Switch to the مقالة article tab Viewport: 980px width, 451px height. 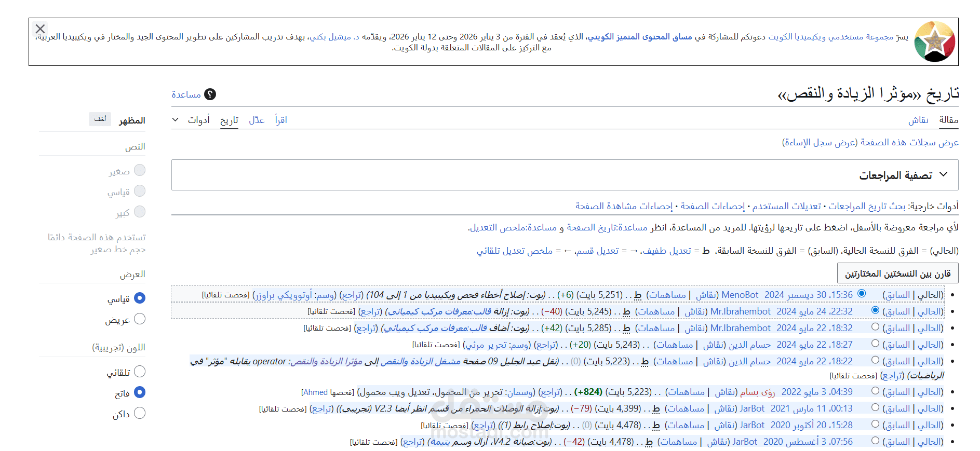949,120
